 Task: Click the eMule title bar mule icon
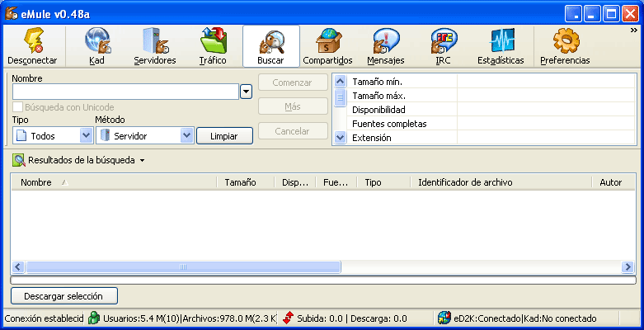11,14
